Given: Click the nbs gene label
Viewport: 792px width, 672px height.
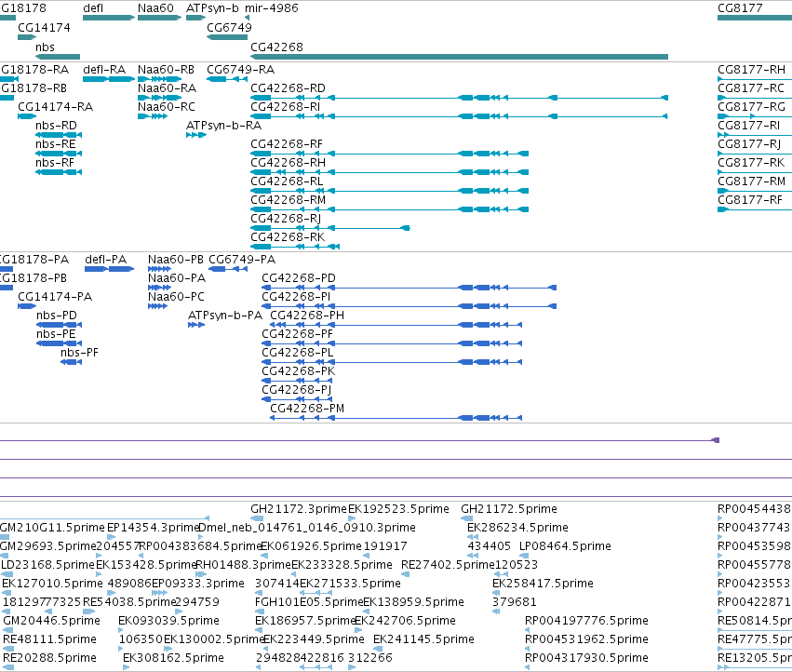Looking at the screenshot, I should click(45, 47).
